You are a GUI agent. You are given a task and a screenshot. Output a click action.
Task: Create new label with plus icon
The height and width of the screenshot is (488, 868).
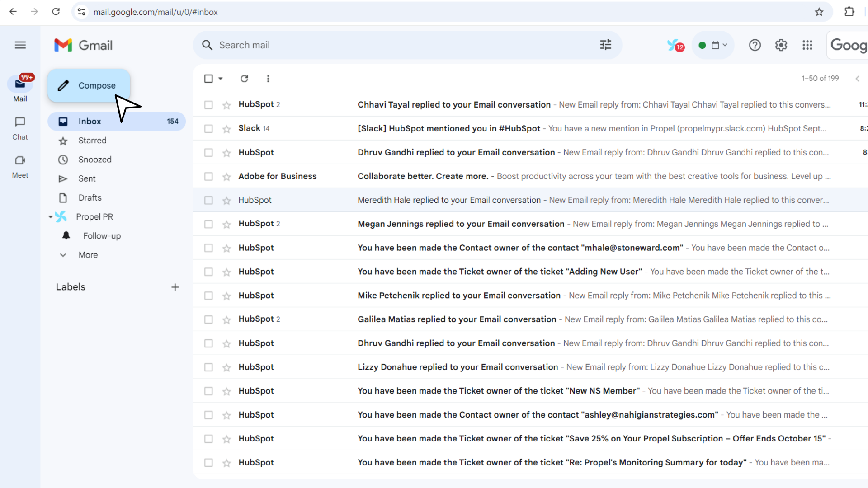pos(175,287)
